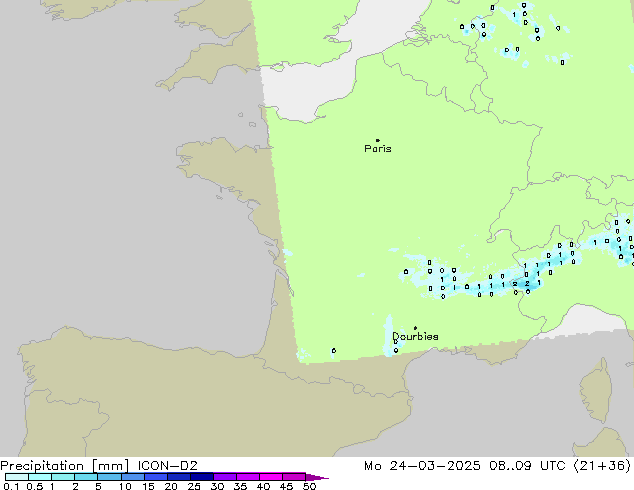Viewport: 634px width, 490px height.
Task: Click the legend label "25"
Action: pos(194,486)
